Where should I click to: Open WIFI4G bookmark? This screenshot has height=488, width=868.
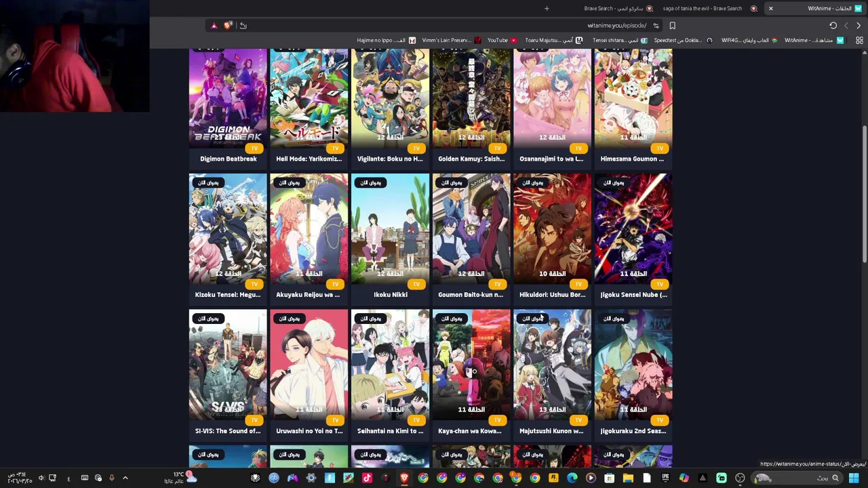point(749,40)
